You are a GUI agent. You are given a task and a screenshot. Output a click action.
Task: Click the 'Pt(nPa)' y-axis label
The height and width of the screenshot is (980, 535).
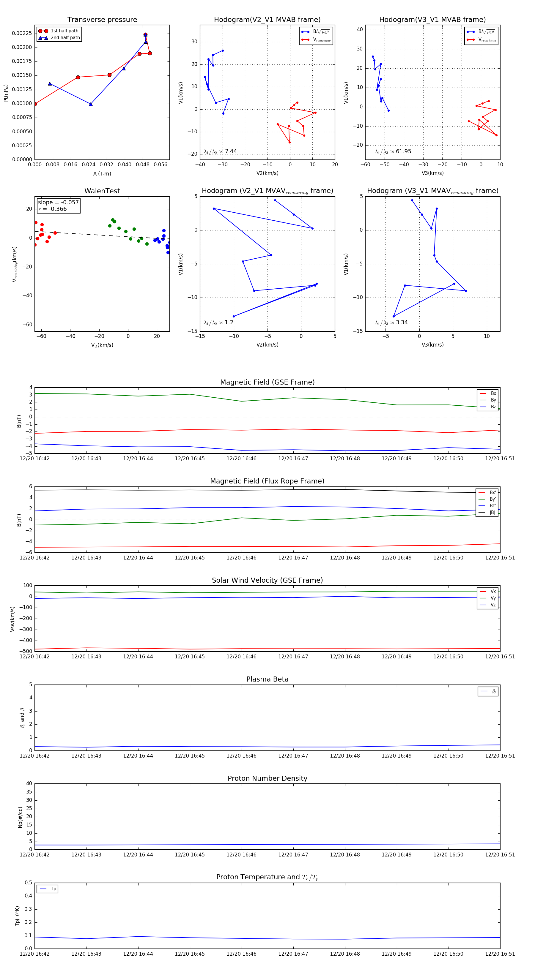click(x=6, y=93)
